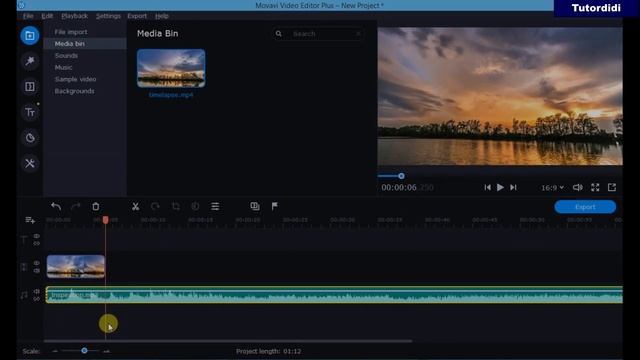The image size is (640, 360).
Task: Add a marker with the flag icon
Action: point(275,207)
